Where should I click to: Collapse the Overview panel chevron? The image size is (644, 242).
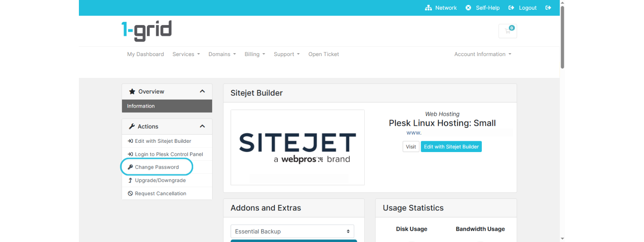point(202,92)
